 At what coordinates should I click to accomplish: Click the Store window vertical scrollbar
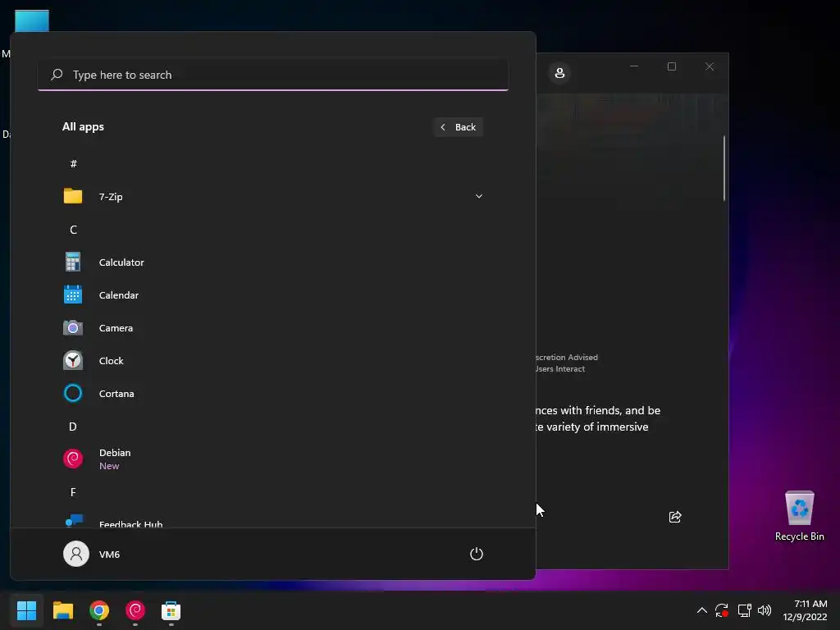tap(724, 168)
